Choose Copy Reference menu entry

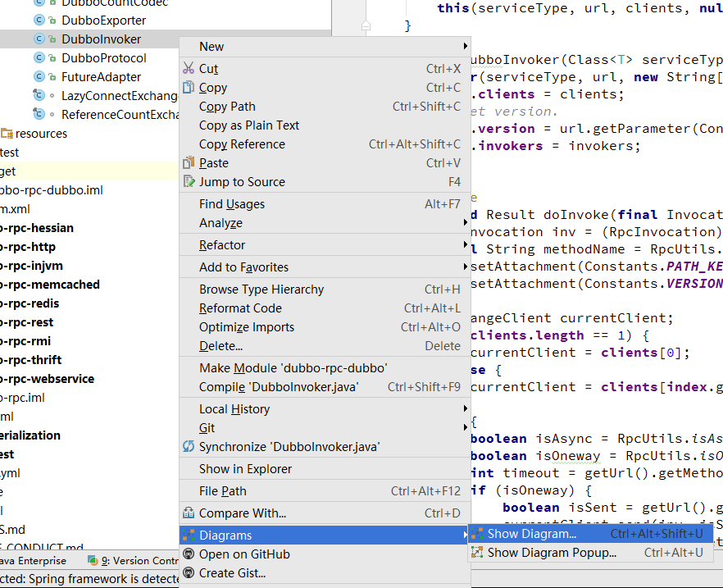pyautogui.click(x=325, y=144)
